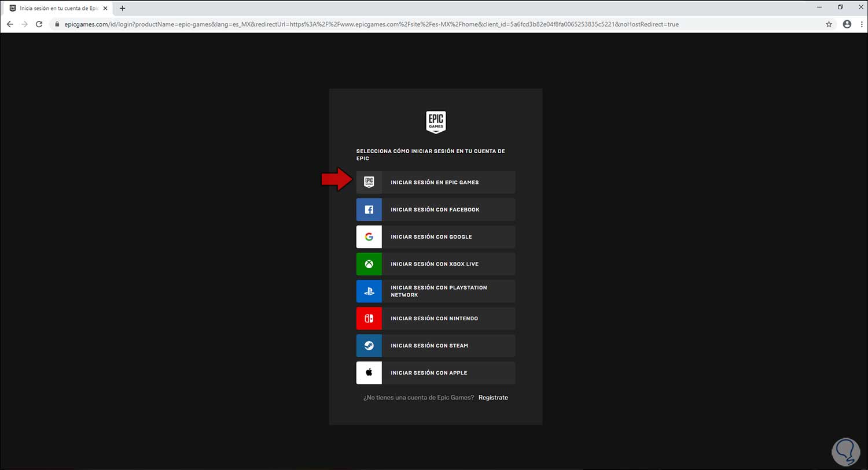Click the Xbox Live logo icon
The image size is (868, 470).
click(369, 264)
